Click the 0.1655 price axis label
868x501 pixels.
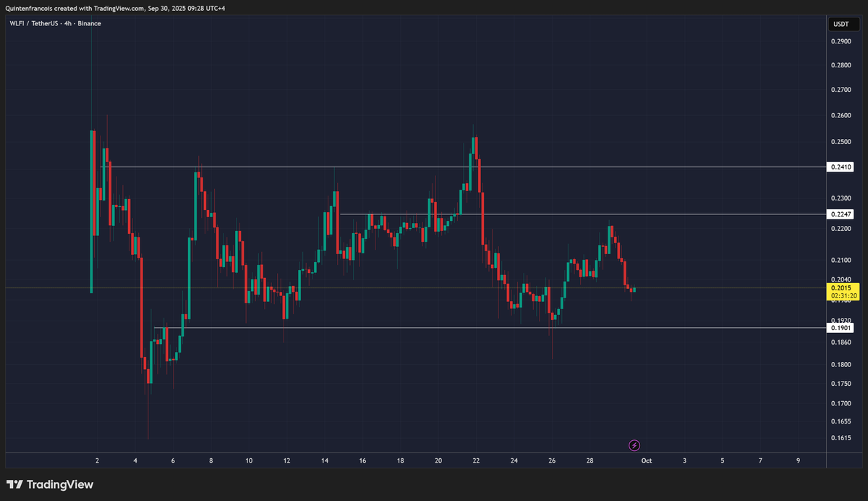click(841, 421)
